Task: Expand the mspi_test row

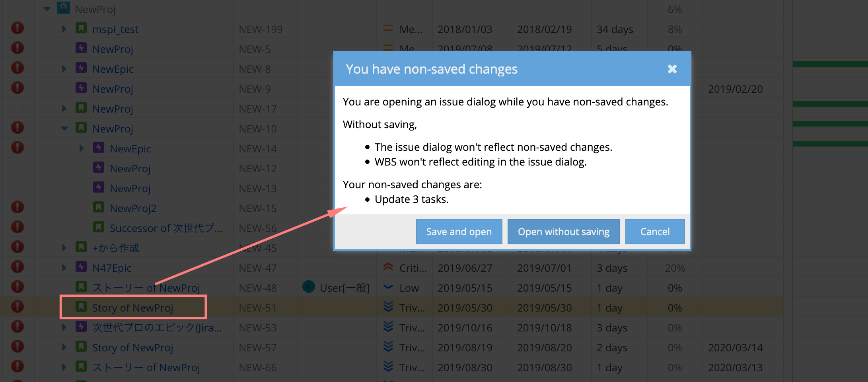Action: point(64,29)
